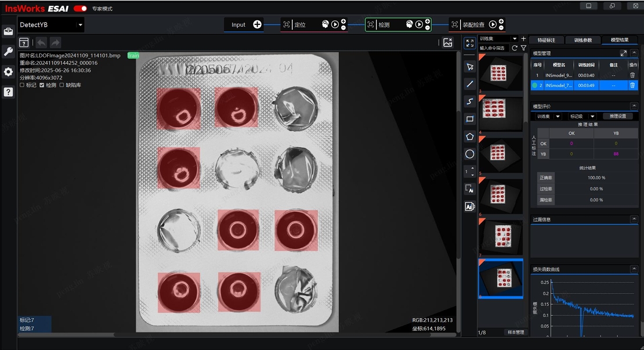The height and width of the screenshot is (350, 644).
Task: Open the DetectYB project dropdown
Action: (x=80, y=25)
